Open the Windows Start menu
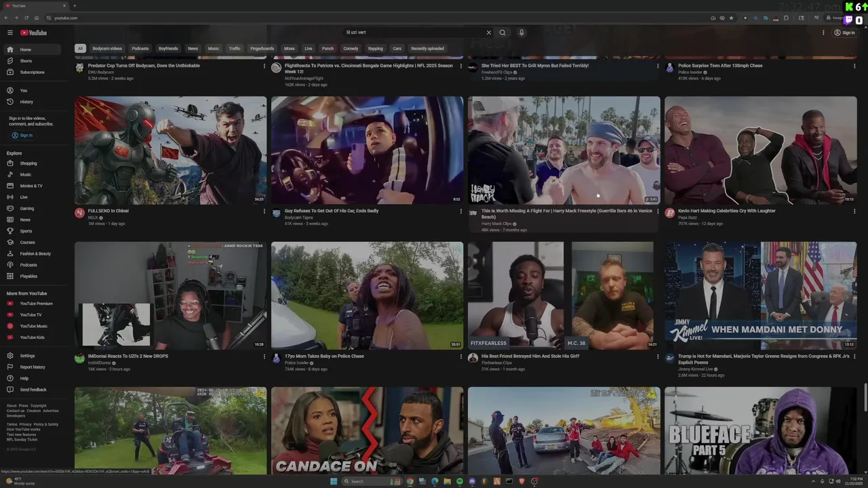Screen dimensions: 868x488 (333, 481)
